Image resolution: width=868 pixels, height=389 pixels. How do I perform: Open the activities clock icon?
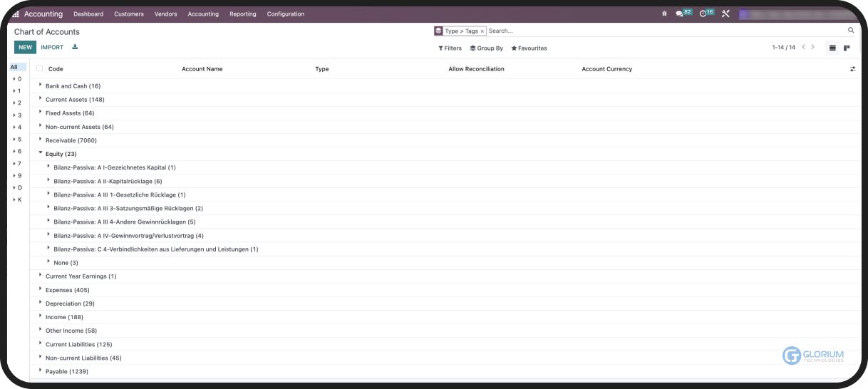(x=703, y=14)
